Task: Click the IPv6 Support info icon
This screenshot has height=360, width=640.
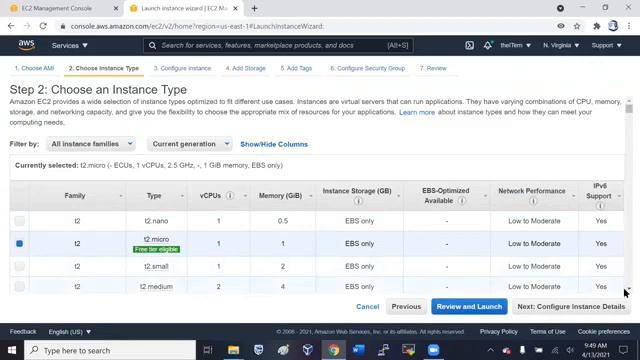Action: [600, 206]
